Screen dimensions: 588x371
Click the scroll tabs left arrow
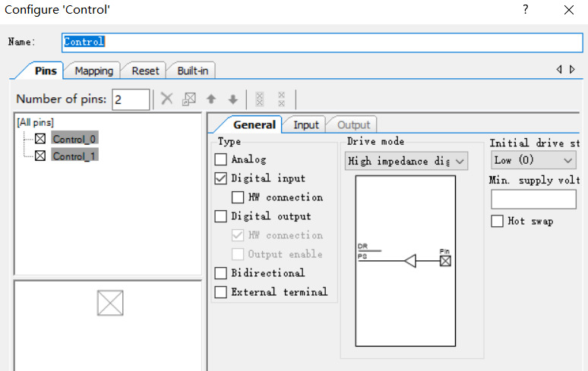coord(559,70)
